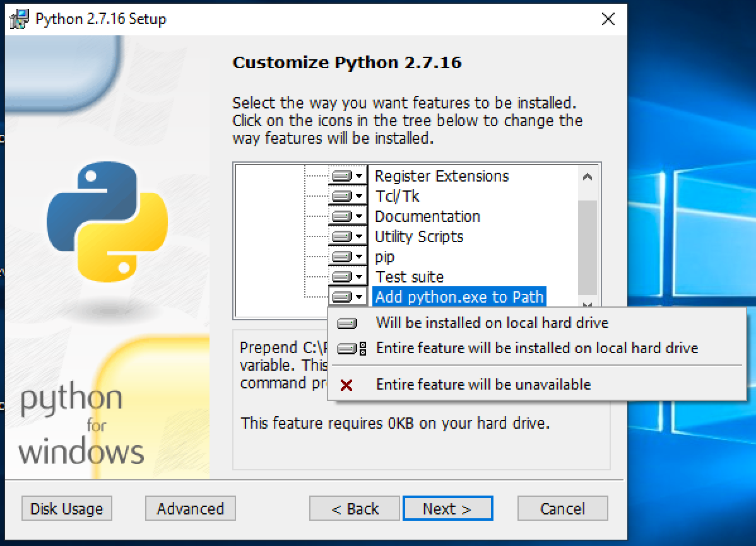Open the dropdown arrow beside pip
756x546 pixels.
coord(360,257)
